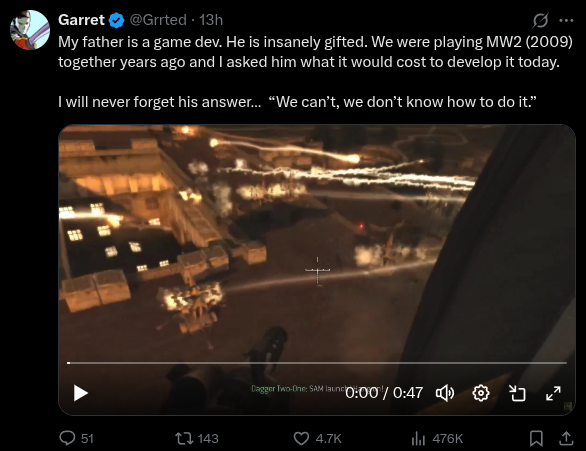The image size is (586, 451).
Task: Bookmark this tweet
Action: coord(536,438)
